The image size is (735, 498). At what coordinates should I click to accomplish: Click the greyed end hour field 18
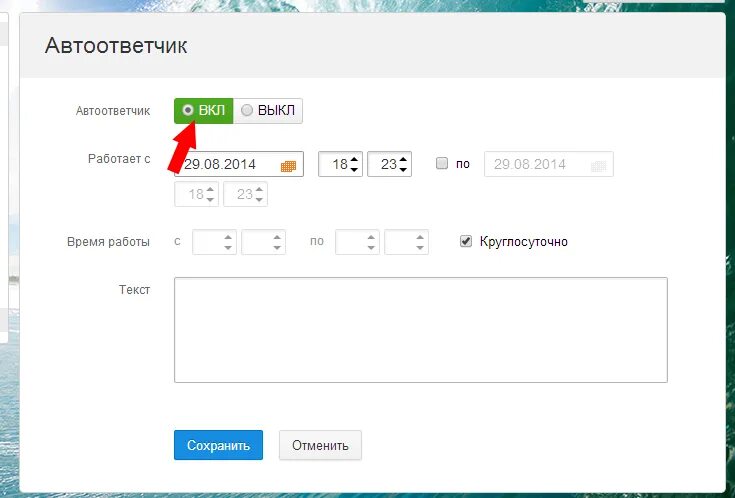196,194
